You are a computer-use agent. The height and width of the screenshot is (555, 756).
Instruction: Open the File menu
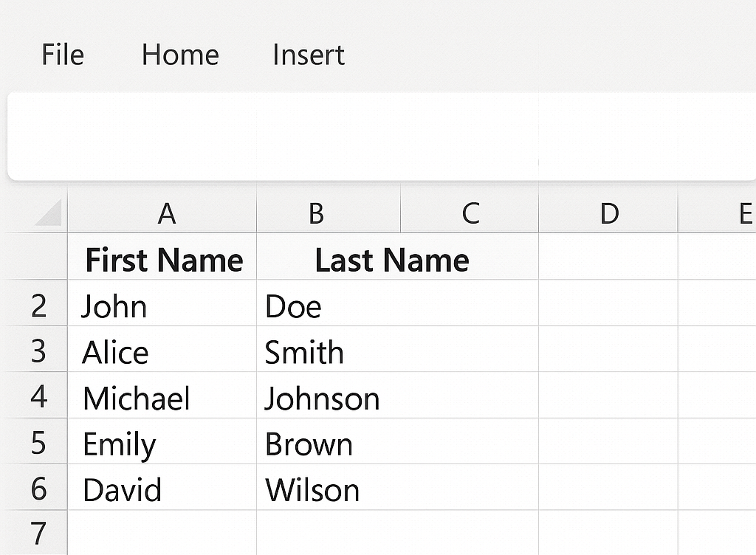pos(63,55)
